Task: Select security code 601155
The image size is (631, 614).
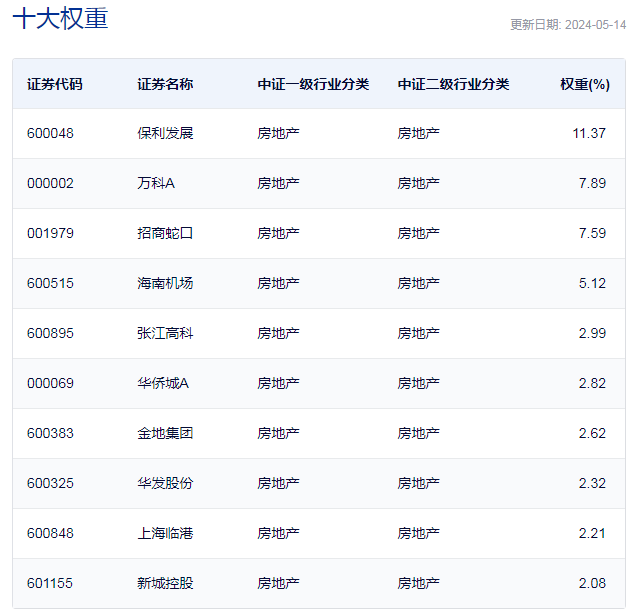Action: pos(50,583)
